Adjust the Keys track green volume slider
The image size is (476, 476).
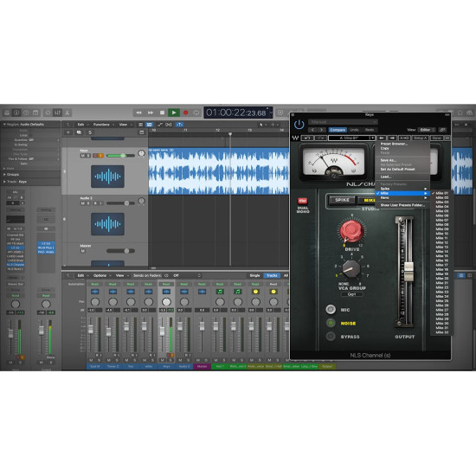pyautogui.click(x=120, y=156)
